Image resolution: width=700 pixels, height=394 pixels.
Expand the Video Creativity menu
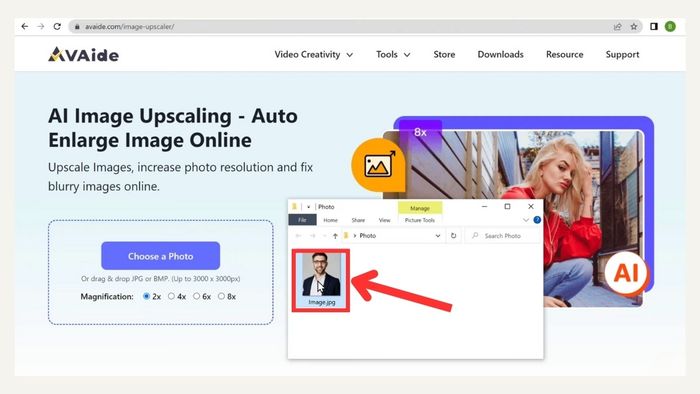point(313,54)
